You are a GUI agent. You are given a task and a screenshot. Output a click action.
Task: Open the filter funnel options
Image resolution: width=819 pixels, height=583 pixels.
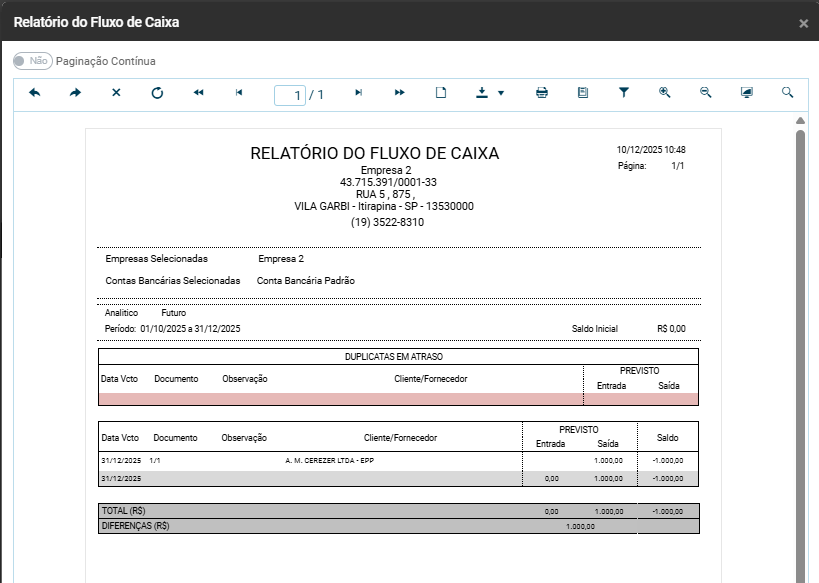(624, 93)
